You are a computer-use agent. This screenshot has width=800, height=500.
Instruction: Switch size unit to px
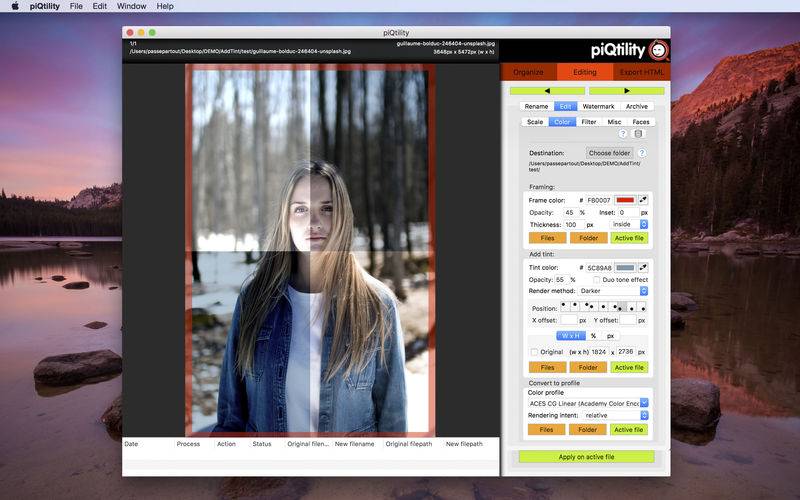[x=610, y=336]
